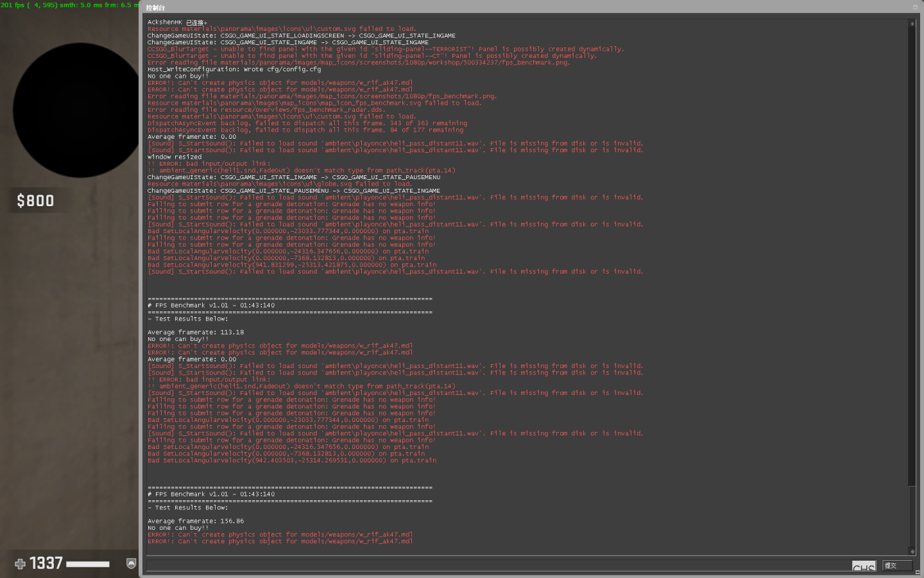The image size is (924, 578).
Task: Click the white health bar
Action: coord(88,564)
